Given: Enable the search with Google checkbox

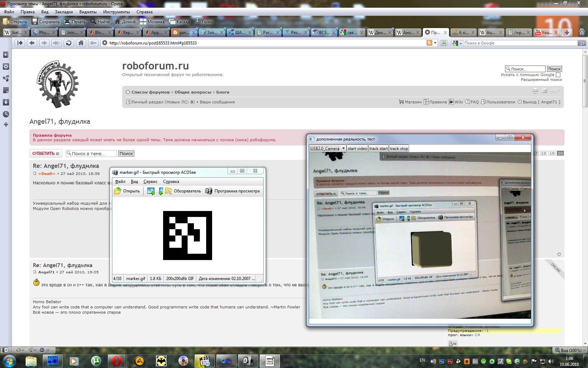Looking at the screenshot, I should pos(558,75).
